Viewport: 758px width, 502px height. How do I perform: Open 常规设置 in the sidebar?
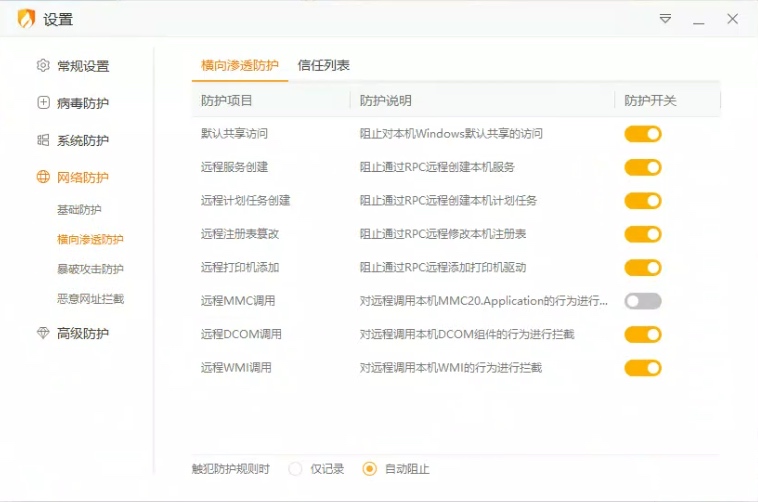coord(83,66)
